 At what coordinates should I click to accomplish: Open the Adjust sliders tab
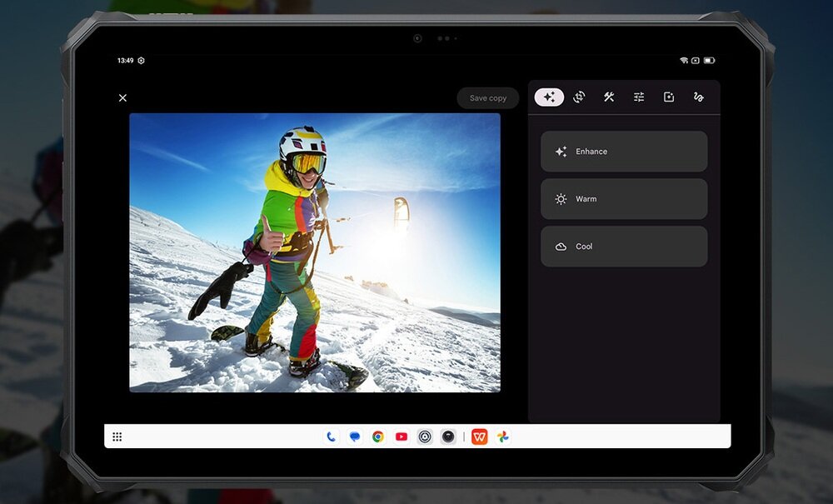[639, 97]
